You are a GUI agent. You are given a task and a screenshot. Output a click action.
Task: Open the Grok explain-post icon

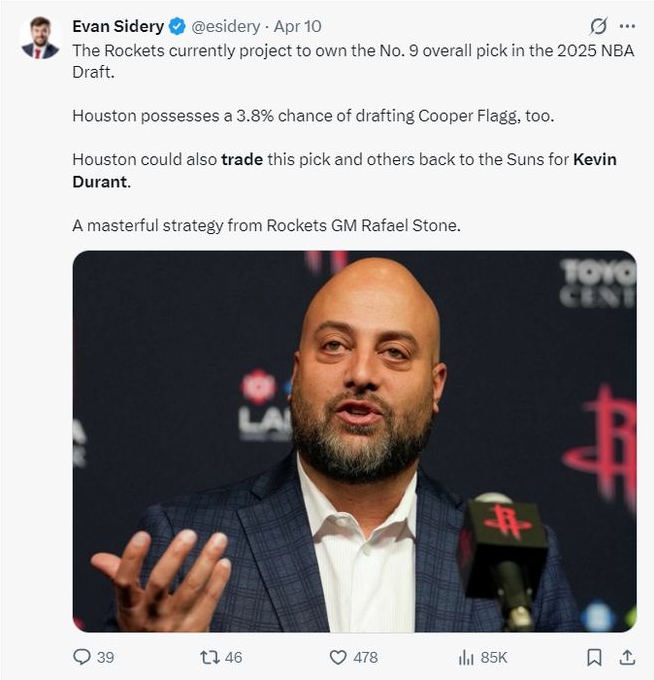[x=599, y=27]
